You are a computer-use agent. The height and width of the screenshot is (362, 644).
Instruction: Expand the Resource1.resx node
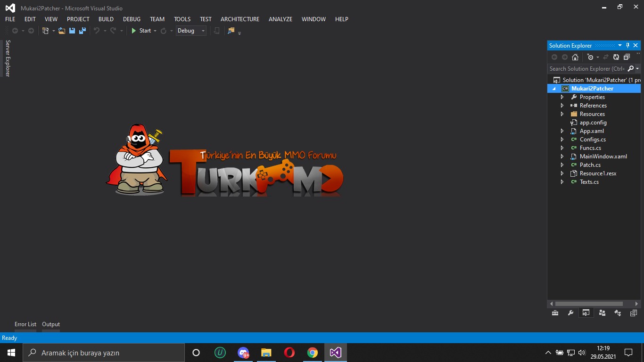(x=562, y=173)
